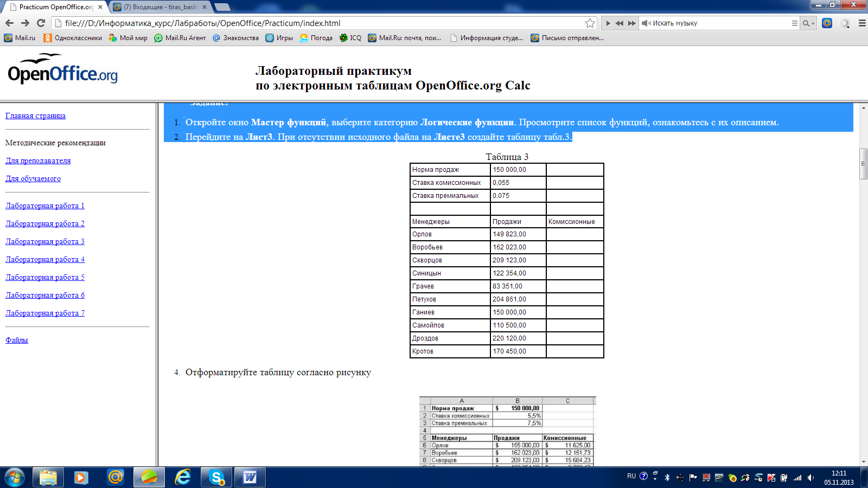Click the scrollbar down arrow

point(863,462)
